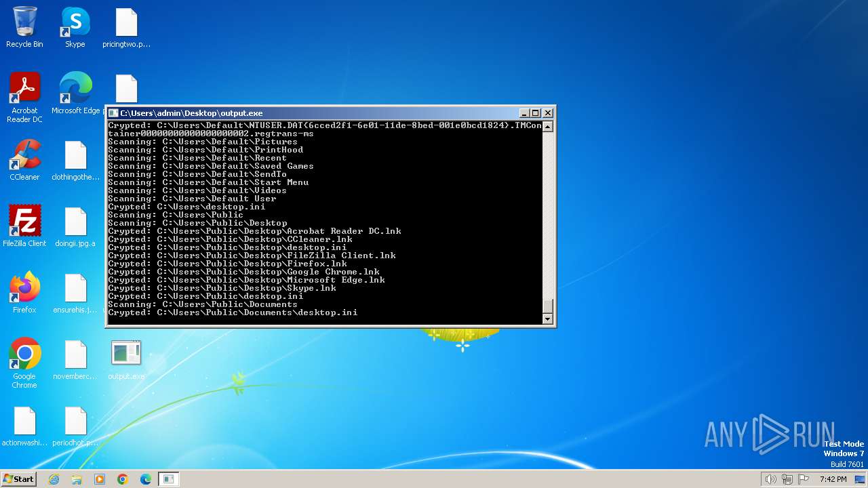Open the media player taskbar icon

point(100,479)
